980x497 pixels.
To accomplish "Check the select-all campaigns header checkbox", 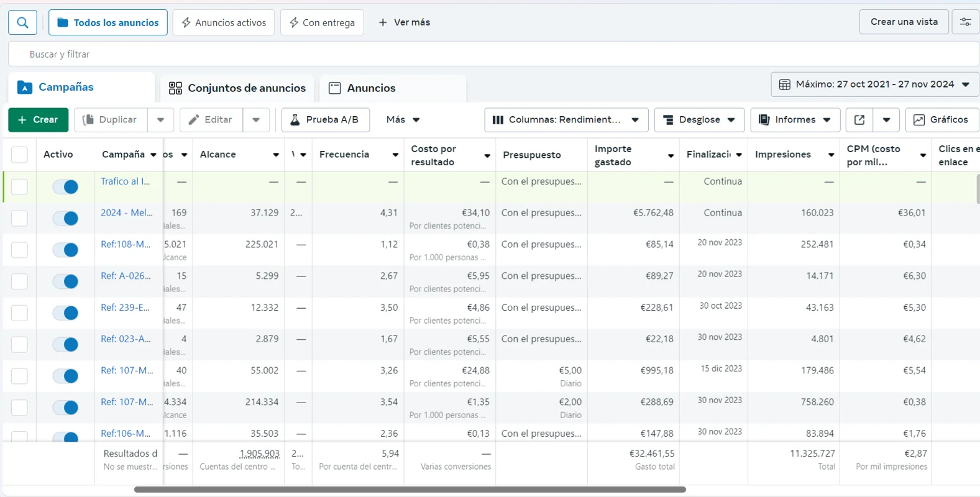I will (19, 155).
